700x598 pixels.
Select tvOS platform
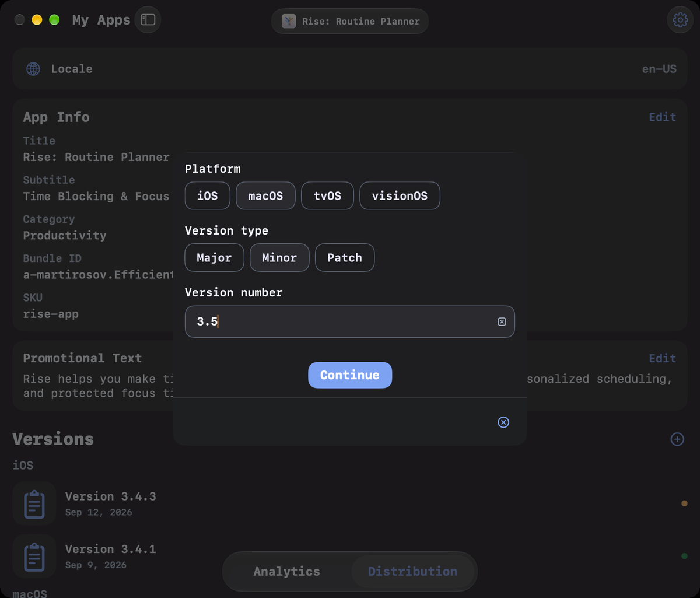point(327,195)
